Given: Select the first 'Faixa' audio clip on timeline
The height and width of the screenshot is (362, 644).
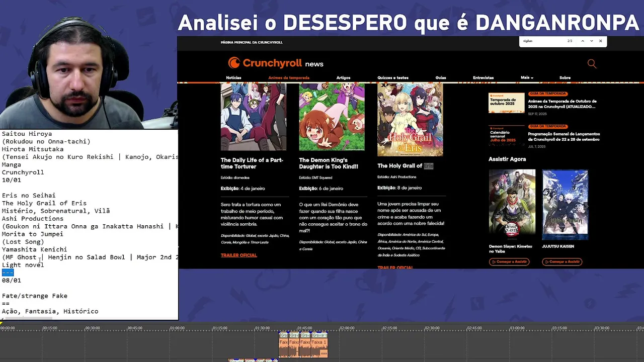Looking at the screenshot, I should [x=284, y=345].
